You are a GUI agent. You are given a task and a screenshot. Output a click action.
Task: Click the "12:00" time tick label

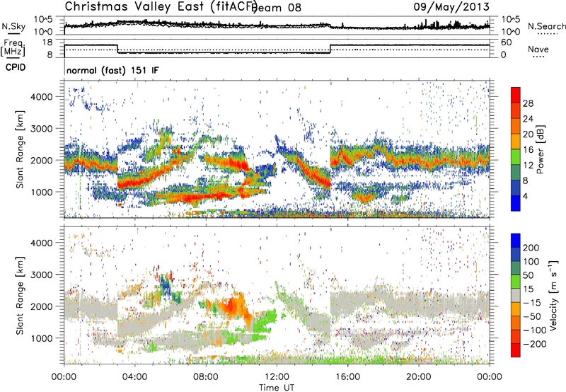pos(277,377)
